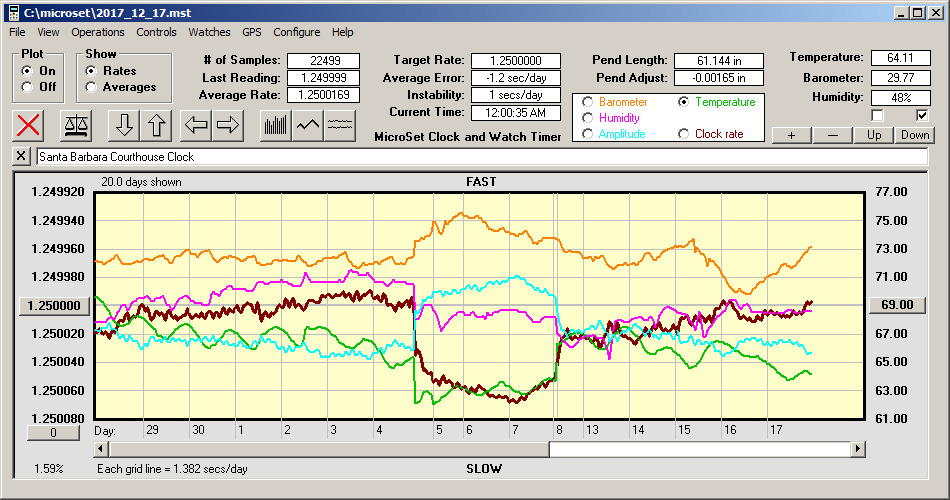950x500 pixels.
Task: Click the Up button
Action: tap(874, 135)
